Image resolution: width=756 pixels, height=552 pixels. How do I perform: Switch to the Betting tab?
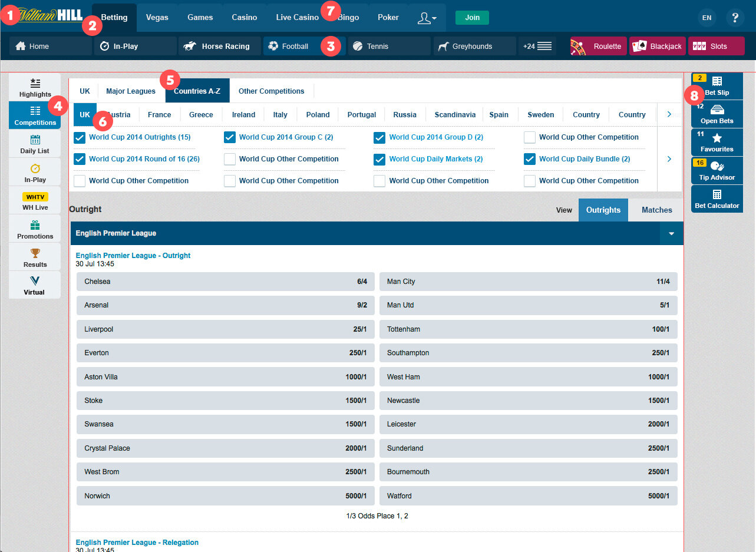point(114,18)
